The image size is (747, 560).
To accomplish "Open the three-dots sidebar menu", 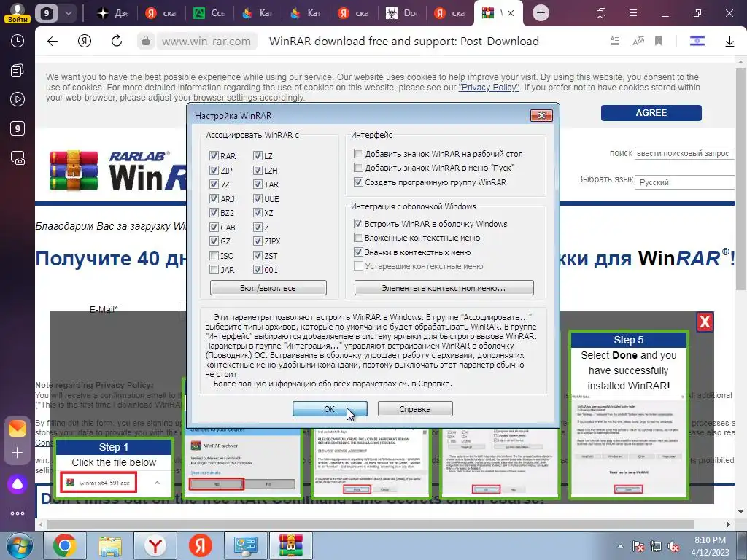I will 18,513.
